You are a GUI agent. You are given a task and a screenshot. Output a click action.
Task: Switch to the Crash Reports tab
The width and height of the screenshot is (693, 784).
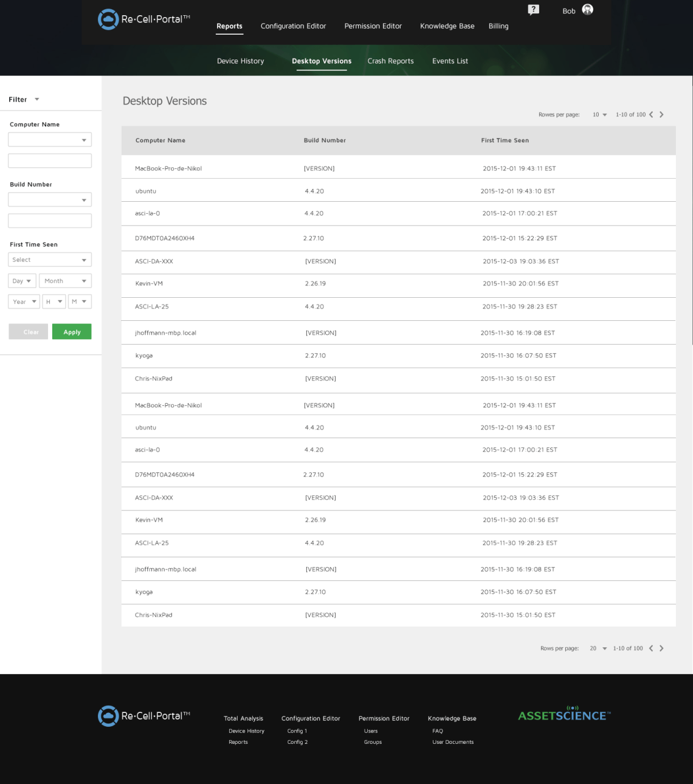coord(390,61)
